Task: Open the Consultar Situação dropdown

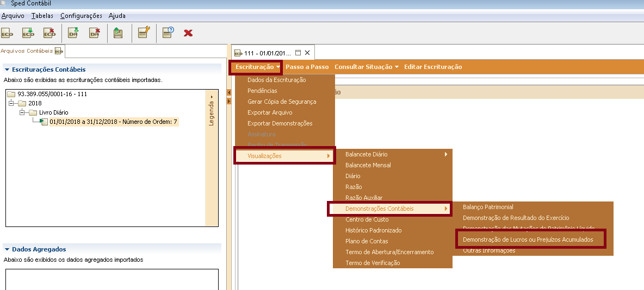Action: (367, 67)
